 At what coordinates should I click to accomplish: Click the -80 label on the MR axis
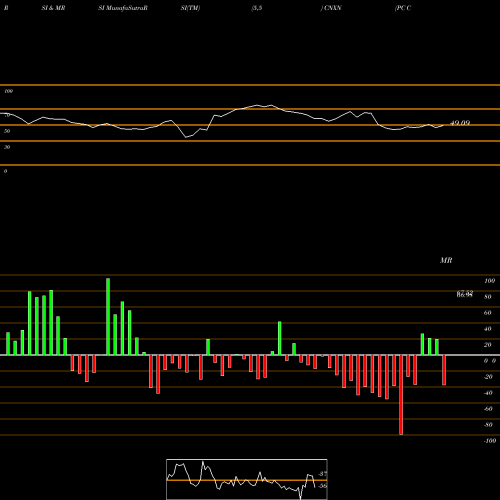pos(488,425)
